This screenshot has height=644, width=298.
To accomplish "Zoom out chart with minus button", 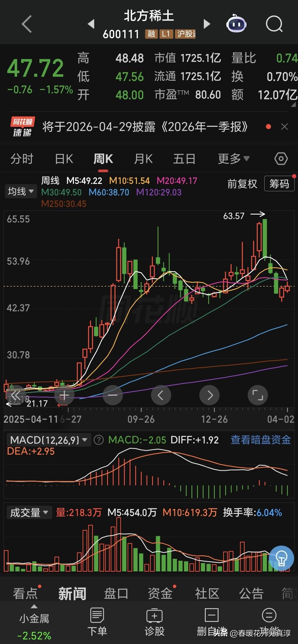I will (x=113, y=395).
